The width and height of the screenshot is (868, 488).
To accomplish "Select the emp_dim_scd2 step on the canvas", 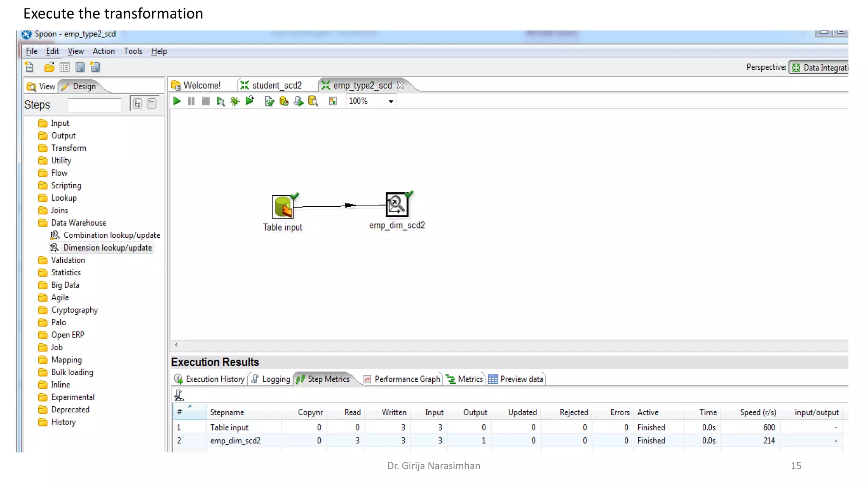I will point(397,205).
